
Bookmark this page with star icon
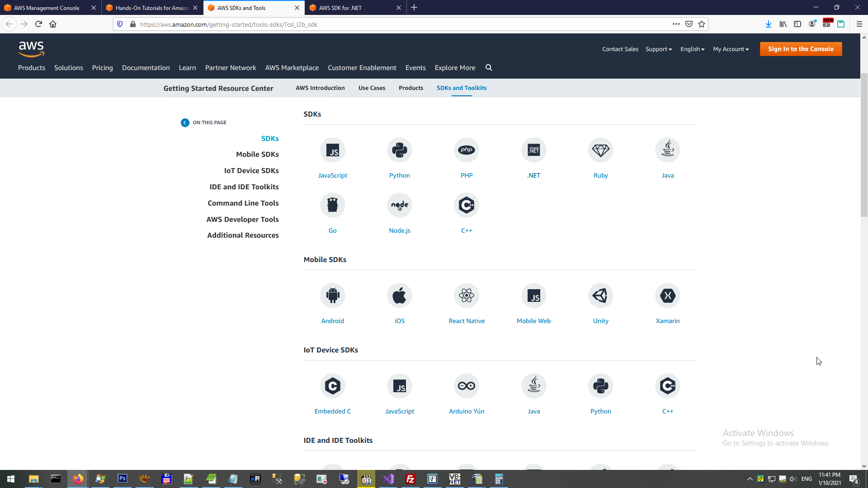(701, 24)
